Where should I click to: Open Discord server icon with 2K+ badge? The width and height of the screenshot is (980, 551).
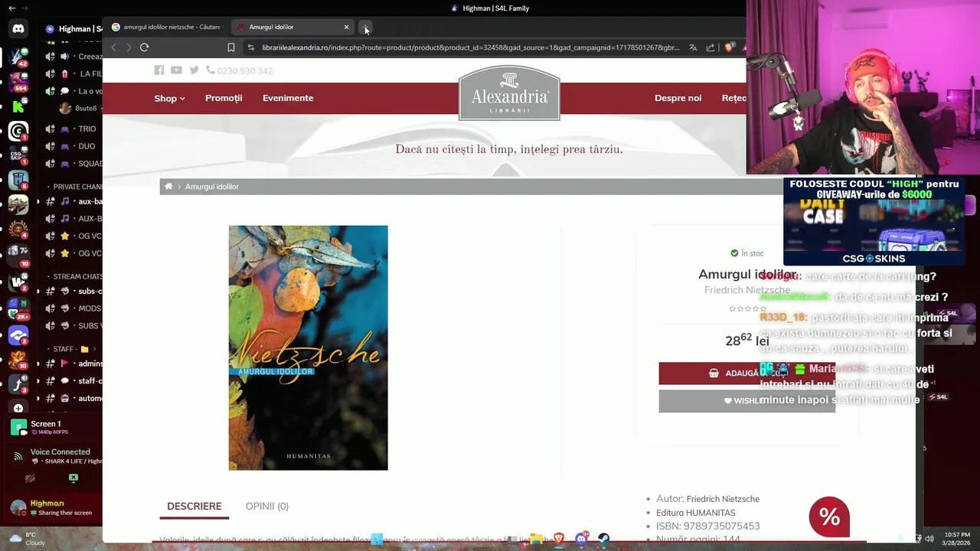pos(18,309)
